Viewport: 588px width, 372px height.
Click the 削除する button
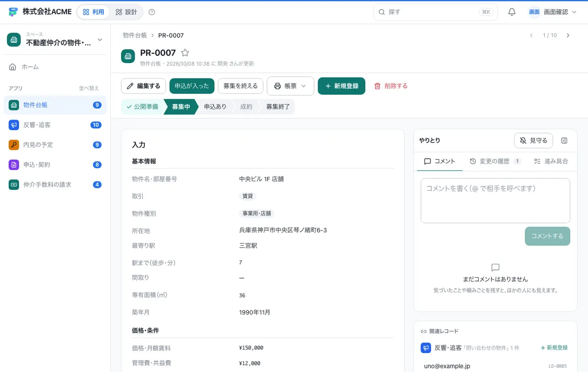[391, 86]
